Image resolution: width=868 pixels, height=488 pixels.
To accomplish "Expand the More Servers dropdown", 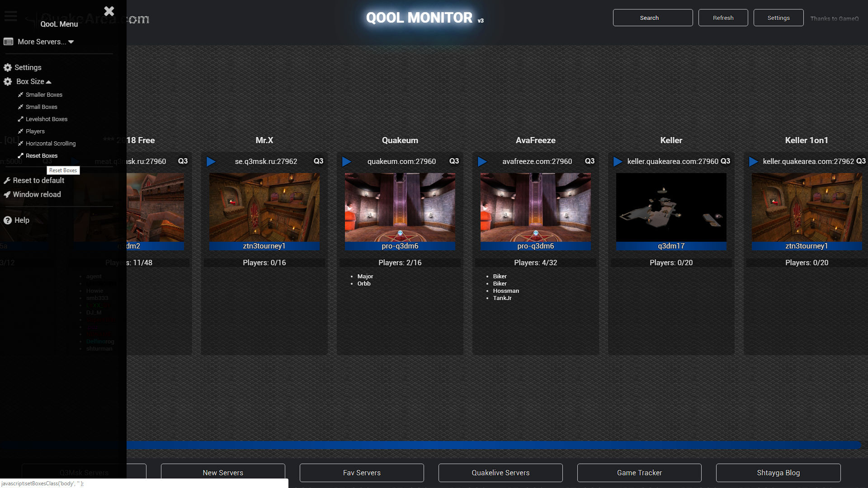I will click(45, 42).
